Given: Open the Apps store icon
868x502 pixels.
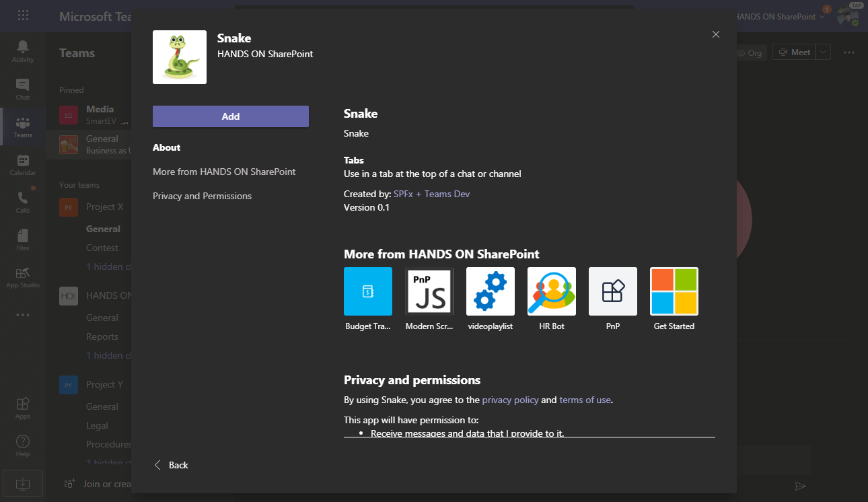Looking at the screenshot, I should pyautogui.click(x=23, y=408).
